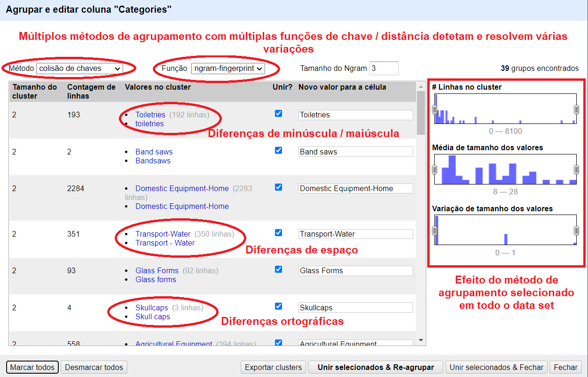The height and width of the screenshot is (377, 588).
Task: Click the Skull caps value link
Action: [x=153, y=316]
